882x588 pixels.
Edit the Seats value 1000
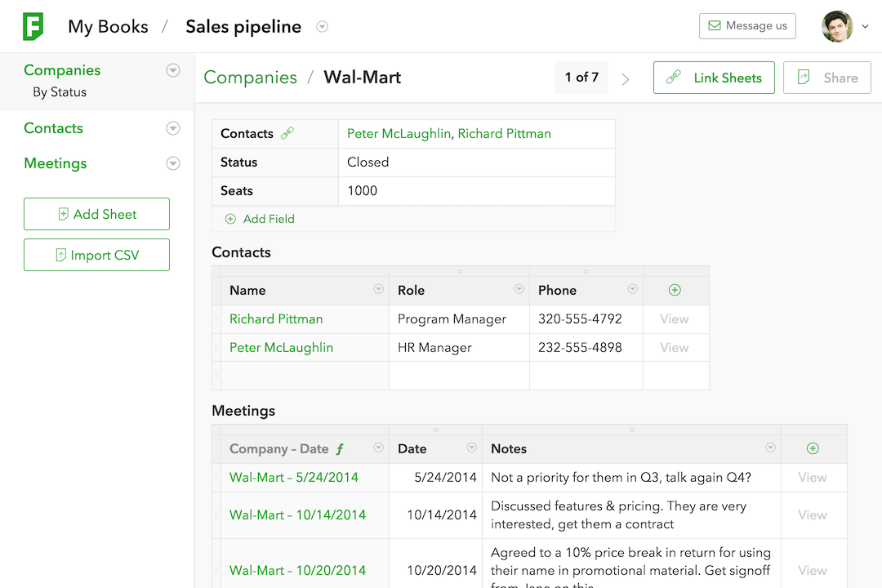(476, 191)
